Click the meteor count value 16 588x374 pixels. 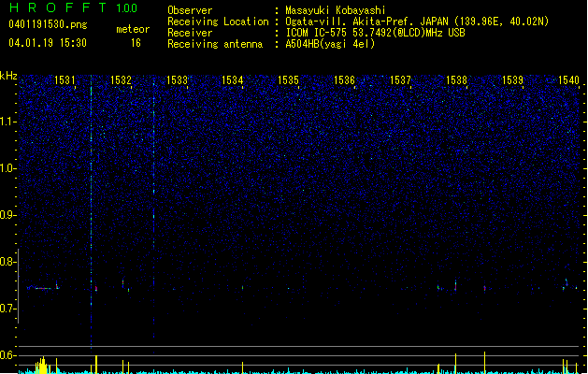click(136, 43)
